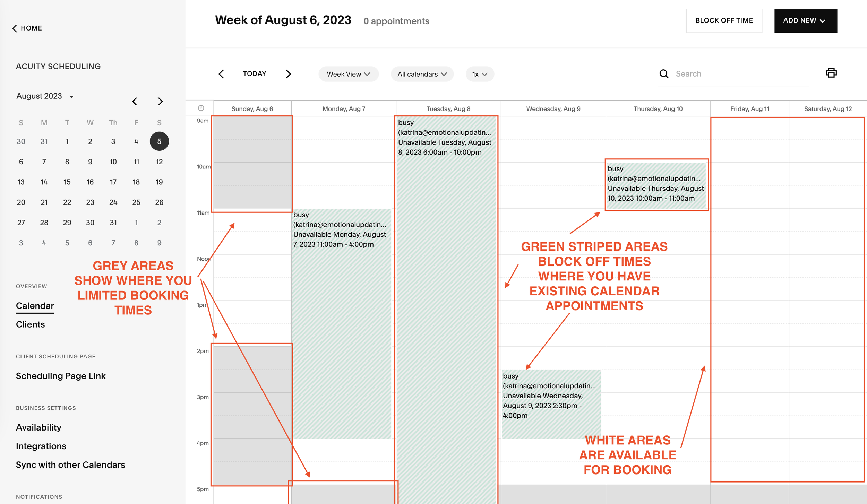Jump to TODAY in calendar

click(x=254, y=73)
